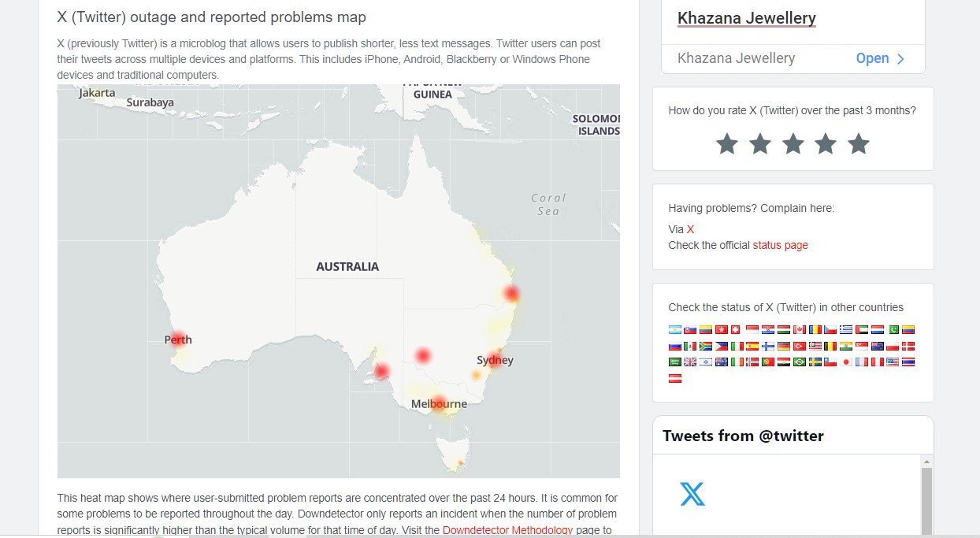Visit the Downdetector Methodology page
980x538 pixels.
pos(507,529)
